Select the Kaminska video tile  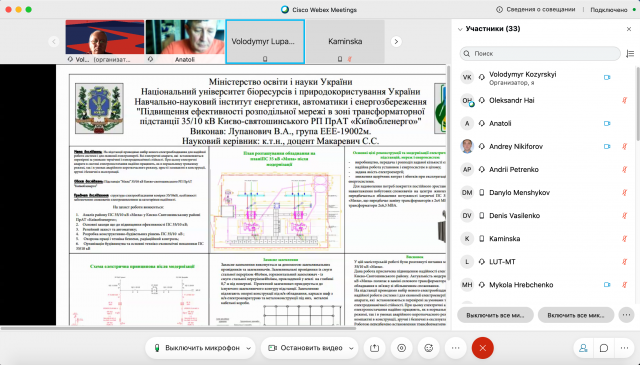pyautogui.click(x=345, y=41)
